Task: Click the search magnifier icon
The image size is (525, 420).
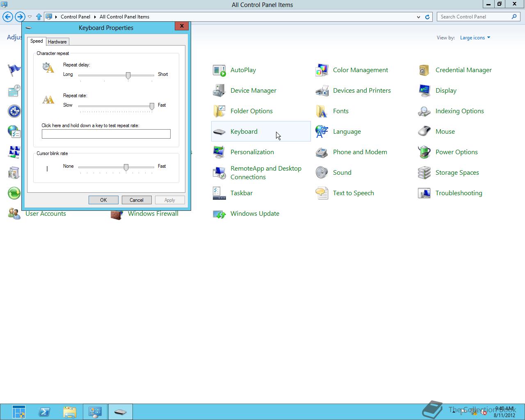Action: tap(514, 17)
